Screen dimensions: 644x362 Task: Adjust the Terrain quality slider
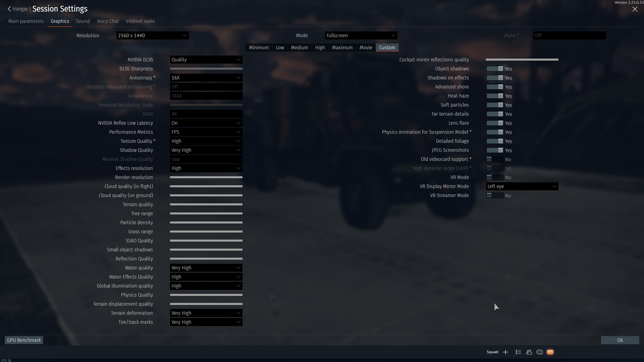pos(206,204)
